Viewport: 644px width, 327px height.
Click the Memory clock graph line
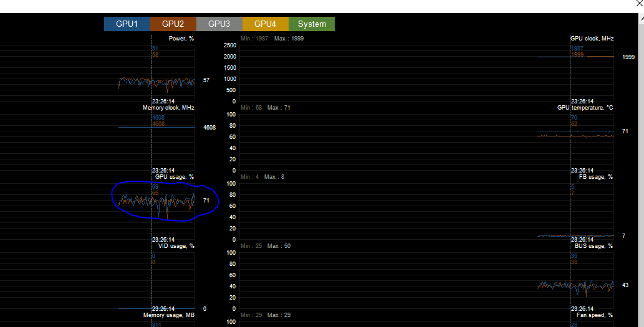tap(156, 127)
